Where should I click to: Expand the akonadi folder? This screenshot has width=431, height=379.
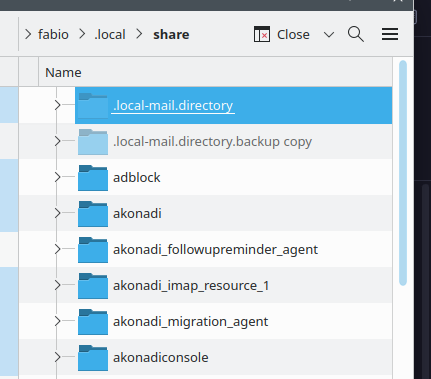click(57, 213)
